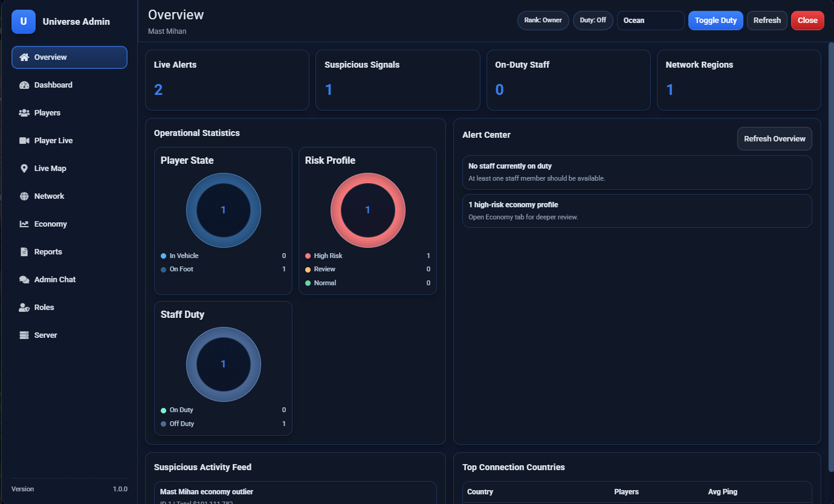Select Admin Chat in sidebar

[x=69, y=280]
